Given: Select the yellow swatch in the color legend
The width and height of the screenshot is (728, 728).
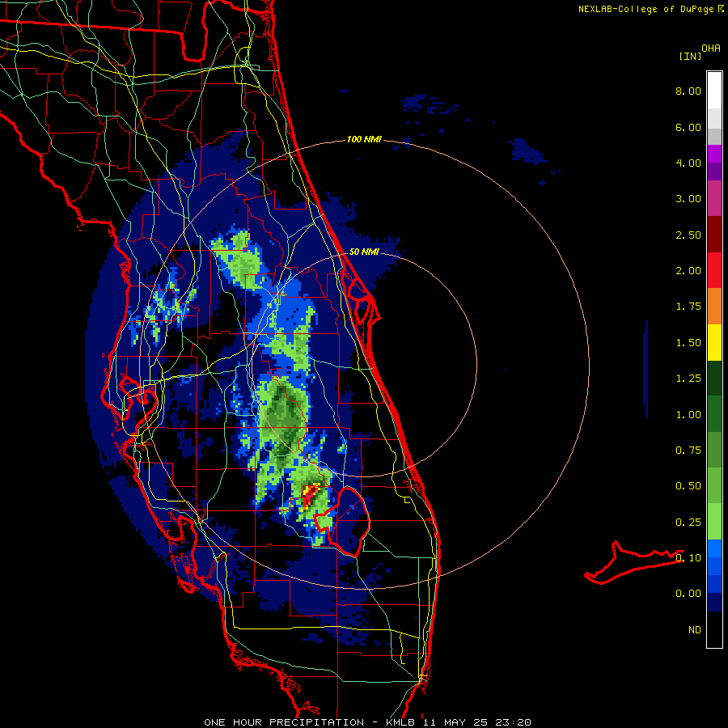Looking at the screenshot, I should tap(714, 343).
